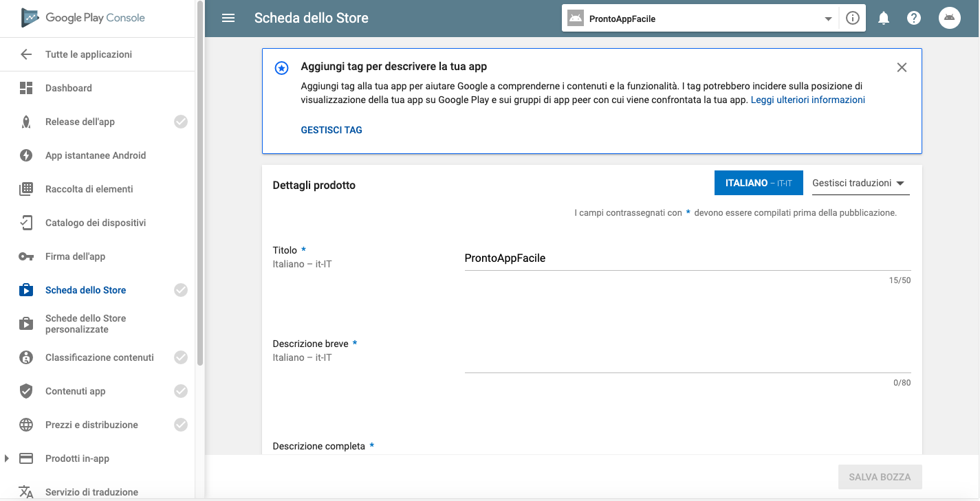The image size is (980, 501).
Task: Open the Leggi ulteriori informazioni link
Action: [x=807, y=100]
